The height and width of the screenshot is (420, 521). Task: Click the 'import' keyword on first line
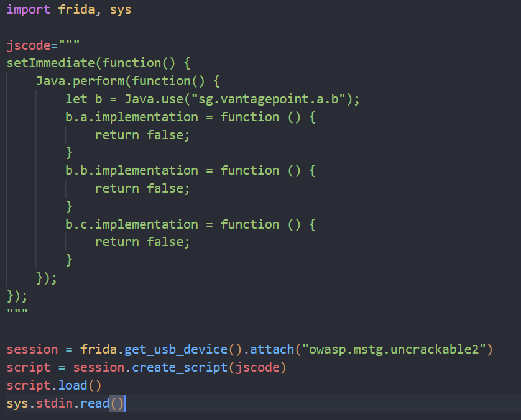[x=28, y=9]
